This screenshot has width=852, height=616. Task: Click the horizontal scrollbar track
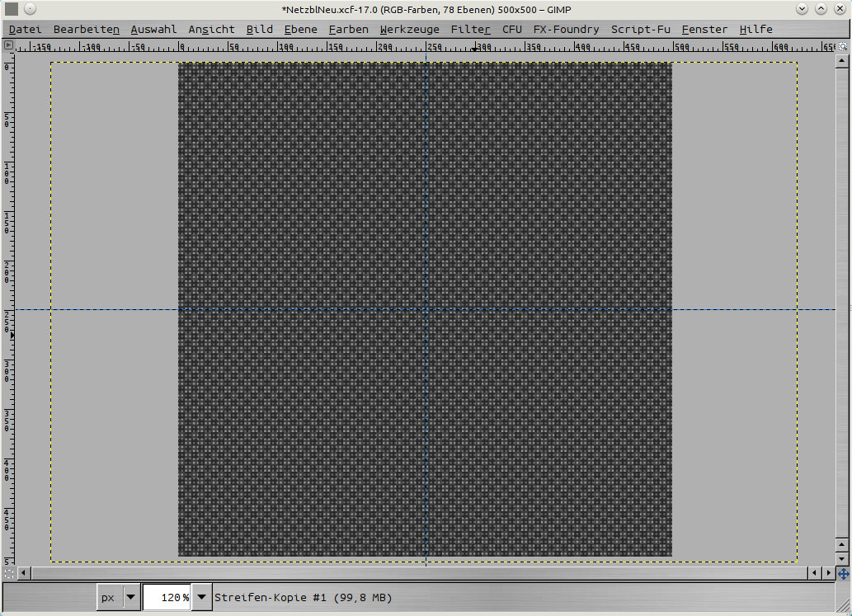click(412, 572)
